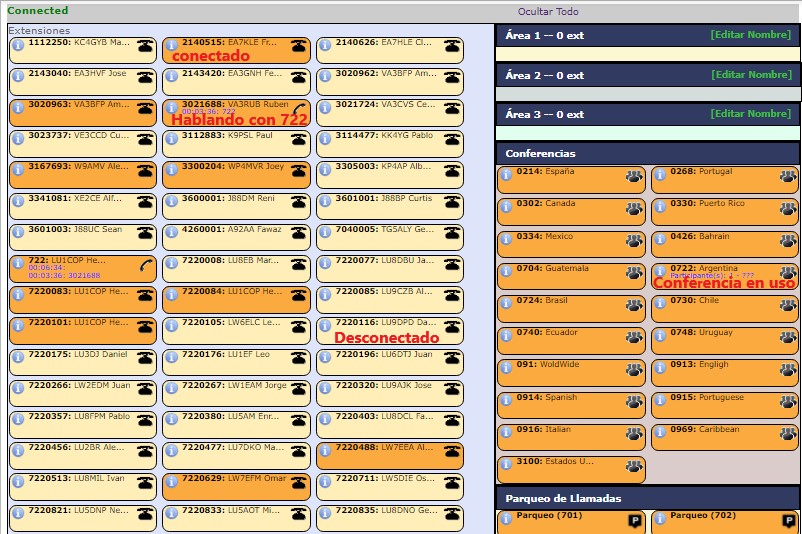The image size is (802, 534).
Task: Click phone icon of extension 7220711 LW5DIE
Action: point(452,483)
